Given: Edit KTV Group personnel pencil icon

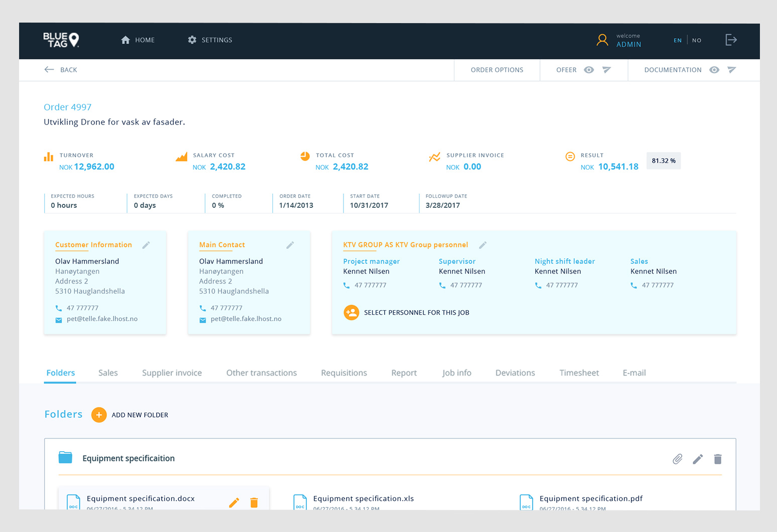Looking at the screenshot, I should (483, 245).
